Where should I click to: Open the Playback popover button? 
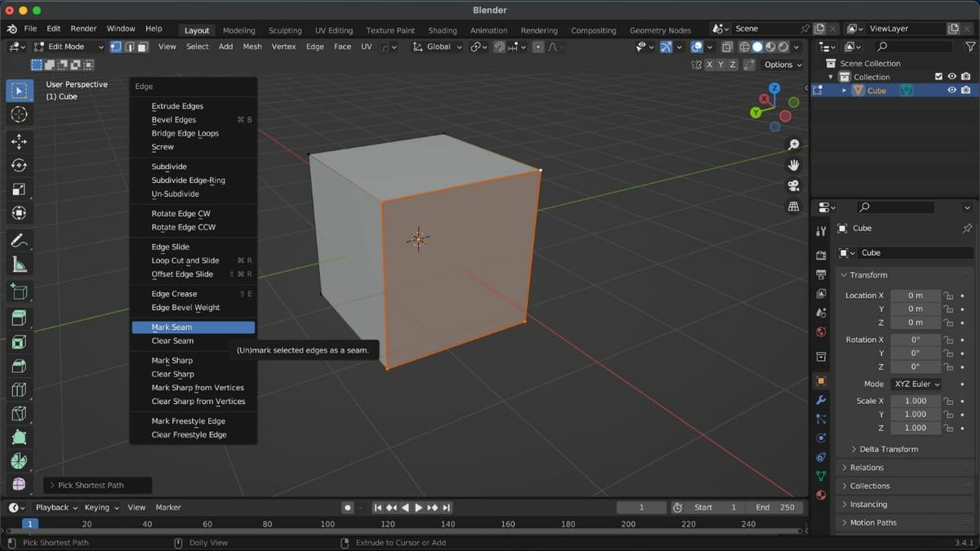click(x=55, y=508)
